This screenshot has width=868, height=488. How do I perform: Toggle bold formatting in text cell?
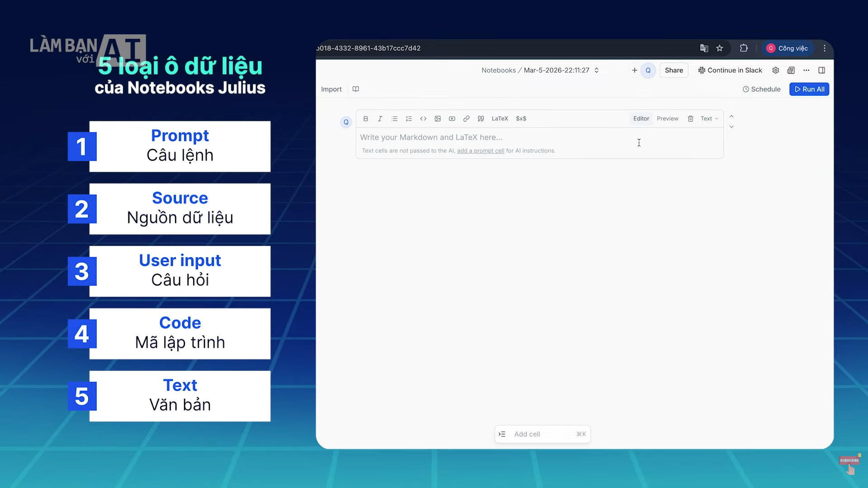pos(365,118)
